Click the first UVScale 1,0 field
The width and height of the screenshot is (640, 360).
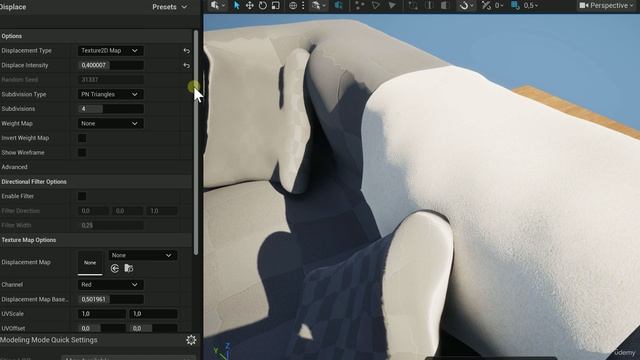click(102, 314)
